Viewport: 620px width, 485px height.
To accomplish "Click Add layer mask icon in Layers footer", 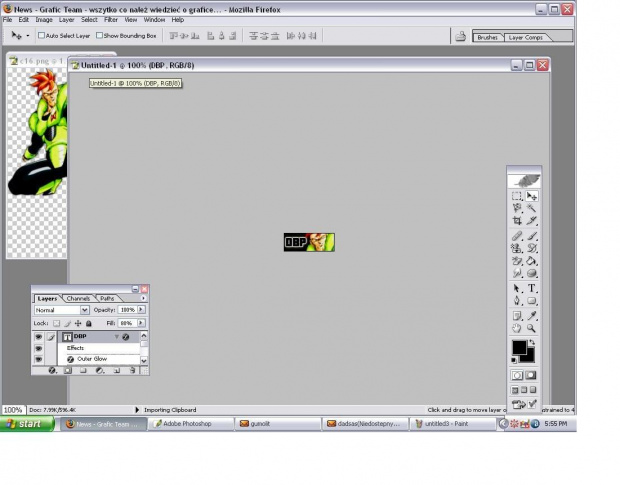I will coord(68,370).
